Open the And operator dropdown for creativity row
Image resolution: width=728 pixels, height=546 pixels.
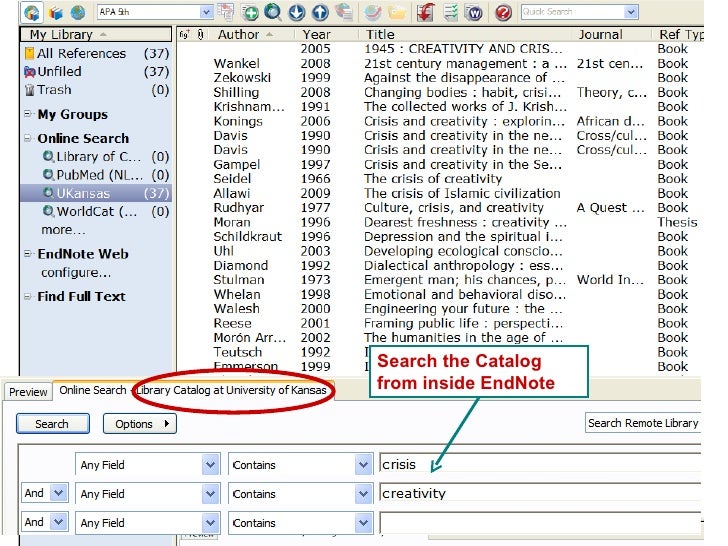coord(58,494)
